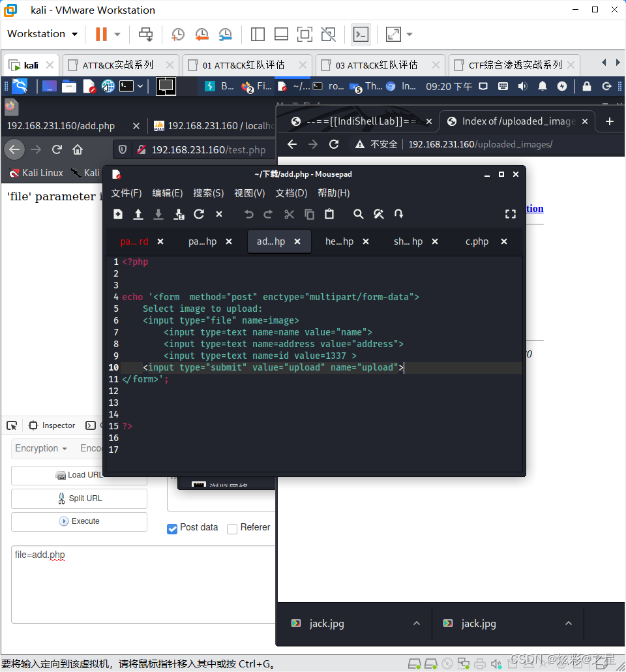Screen dimensions: 626x672
Task: Click the close document X in Mousepad toolbar
Action: (x=219, y=214)
